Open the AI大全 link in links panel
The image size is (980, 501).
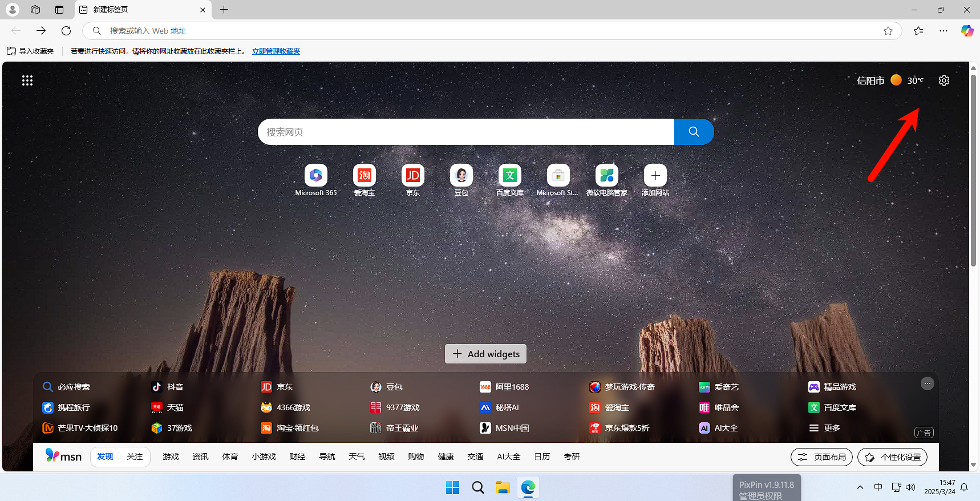click(x=718, y=428)
